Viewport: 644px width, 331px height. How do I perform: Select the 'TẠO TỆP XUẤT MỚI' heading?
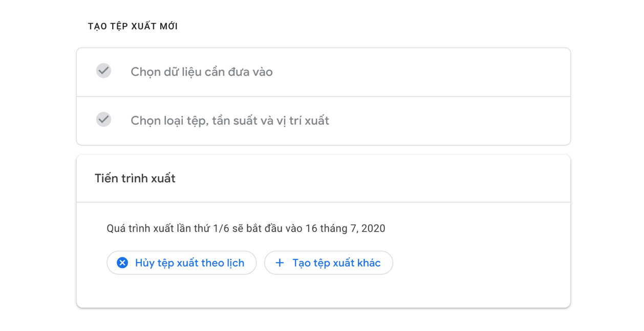coord(132,26)
